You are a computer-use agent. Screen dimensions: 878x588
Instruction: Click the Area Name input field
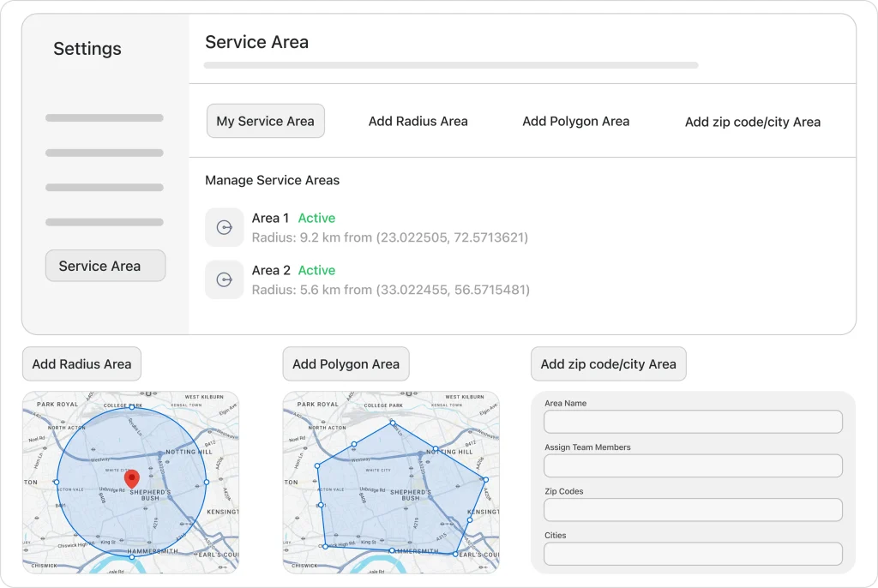(x=693, y=422)
